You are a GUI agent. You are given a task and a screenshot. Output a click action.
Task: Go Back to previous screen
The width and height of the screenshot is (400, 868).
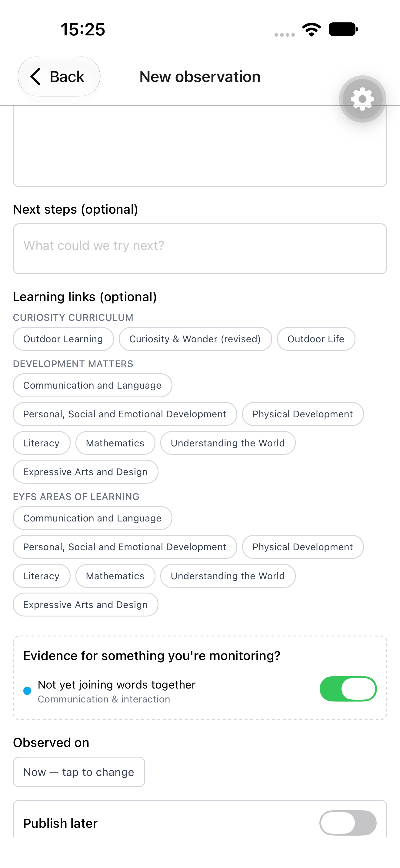pyautogui.click(x=59, y=77)
